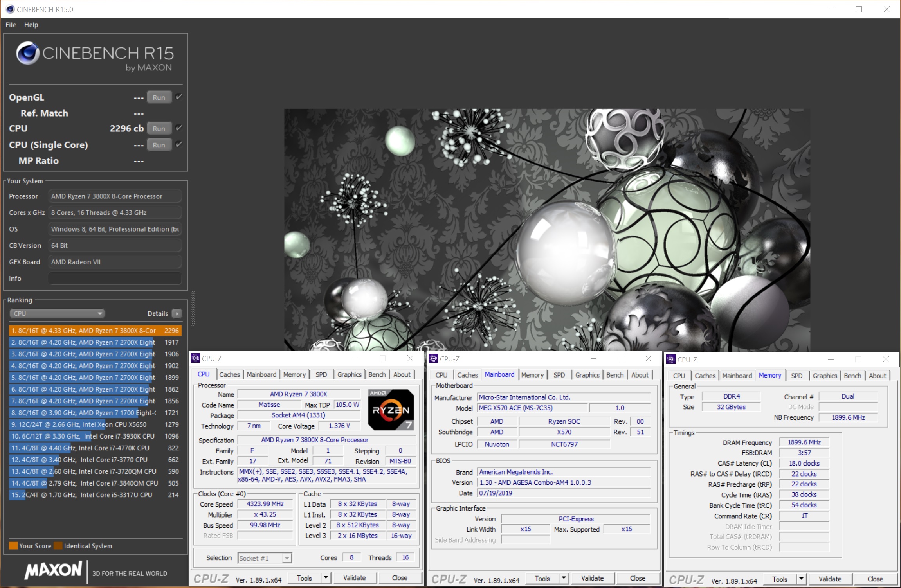Click the CPU-Z icon in first CPU-Z window
Image resolution: width=901 pixels, height=588 pixels.
[195, 358]
